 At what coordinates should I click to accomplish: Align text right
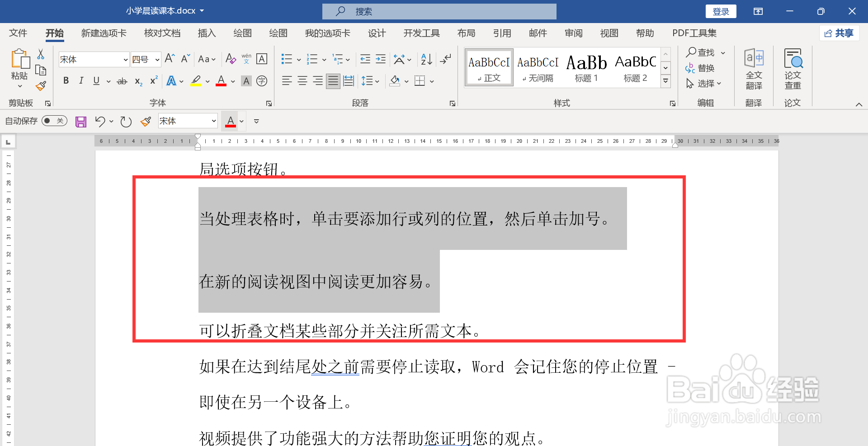[x=318, y=81]
